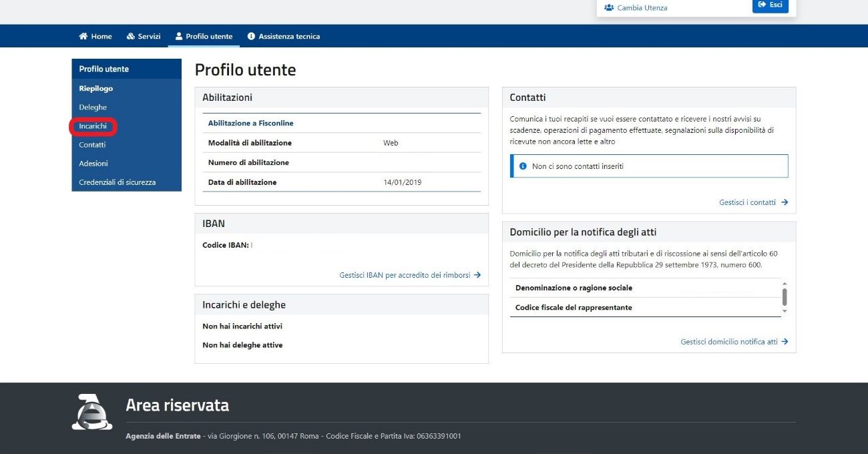The height and width of the screenshot is (454, 868).
Task: Click the Assistenza tecnica info icon
Action: coord(251,36)
